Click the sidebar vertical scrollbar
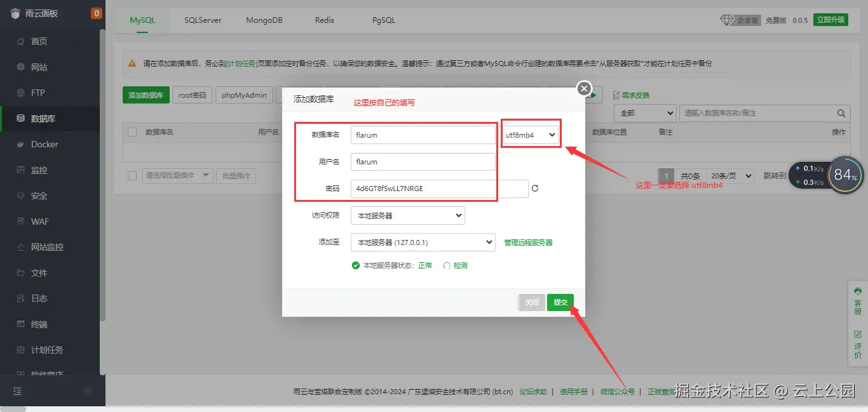Viewport: 868px width, 412px height. pyautogui.click(x=102, y=175)
